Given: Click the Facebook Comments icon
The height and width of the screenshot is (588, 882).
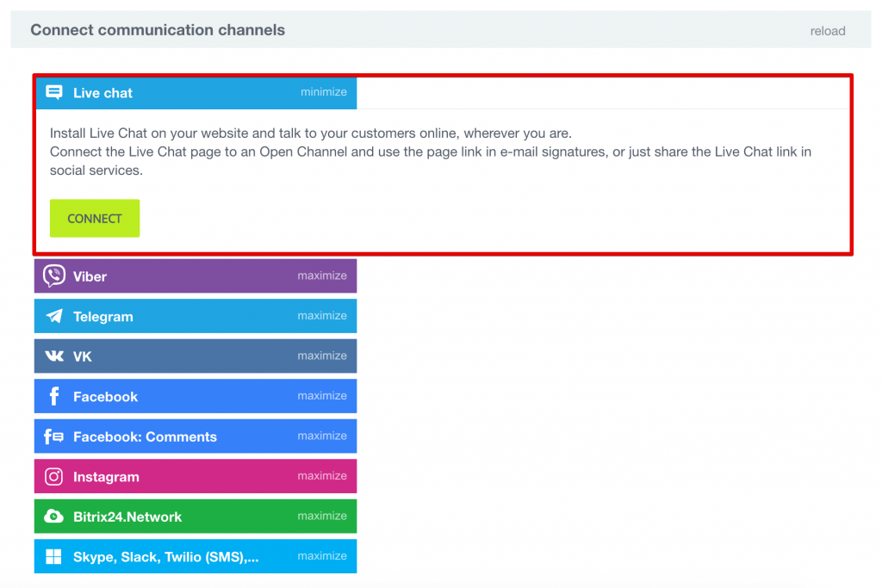Looking at the screenshot, I should [x=54, y=436].
